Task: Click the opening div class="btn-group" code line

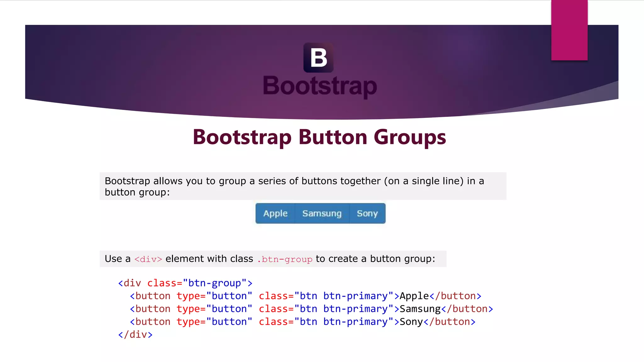Action: (185, 283)
